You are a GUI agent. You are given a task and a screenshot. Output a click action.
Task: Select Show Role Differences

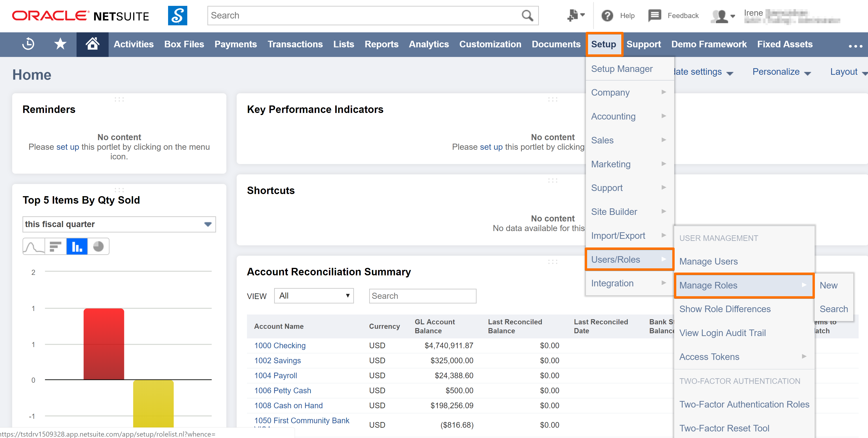(725, 309)
